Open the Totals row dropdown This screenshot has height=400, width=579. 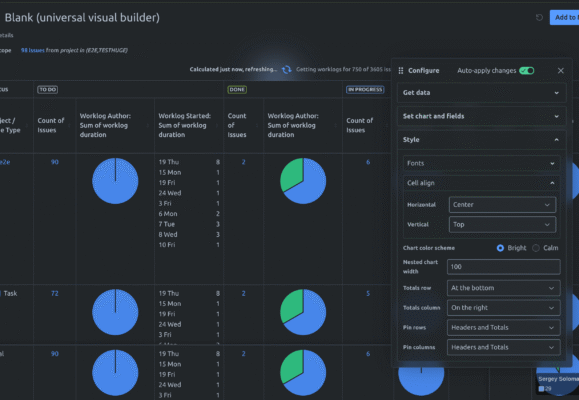[x=503, y=288]
